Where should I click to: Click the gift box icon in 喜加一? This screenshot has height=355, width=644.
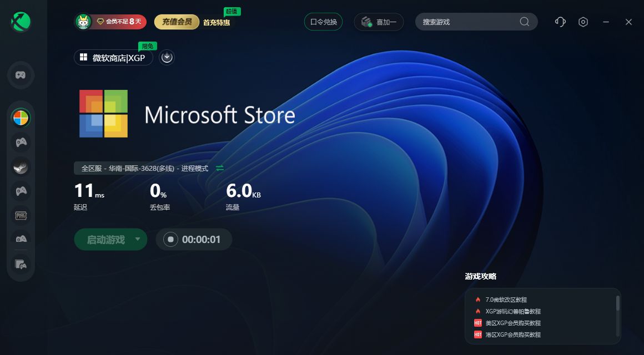pyautogui.click(x=366, y=22)
